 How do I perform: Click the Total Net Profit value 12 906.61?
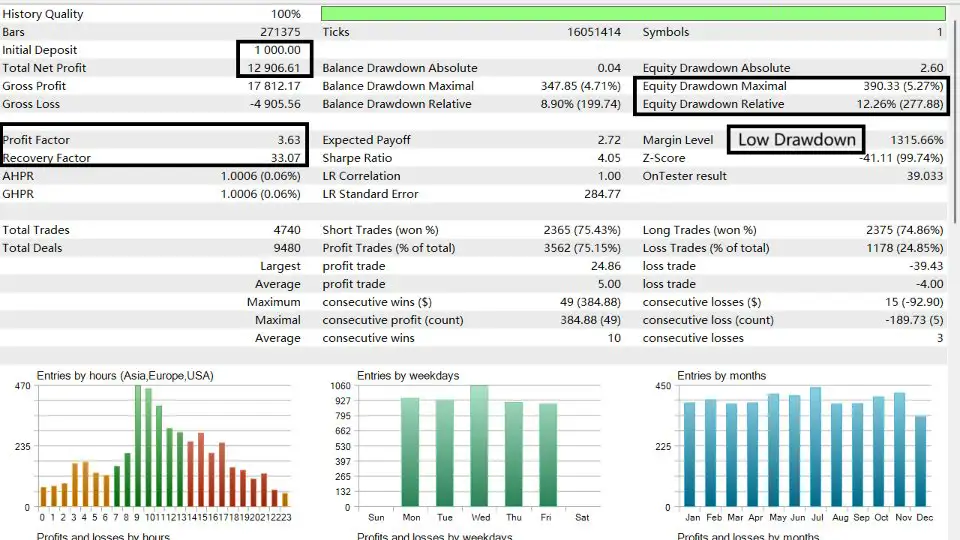click(x=271, y=68)
